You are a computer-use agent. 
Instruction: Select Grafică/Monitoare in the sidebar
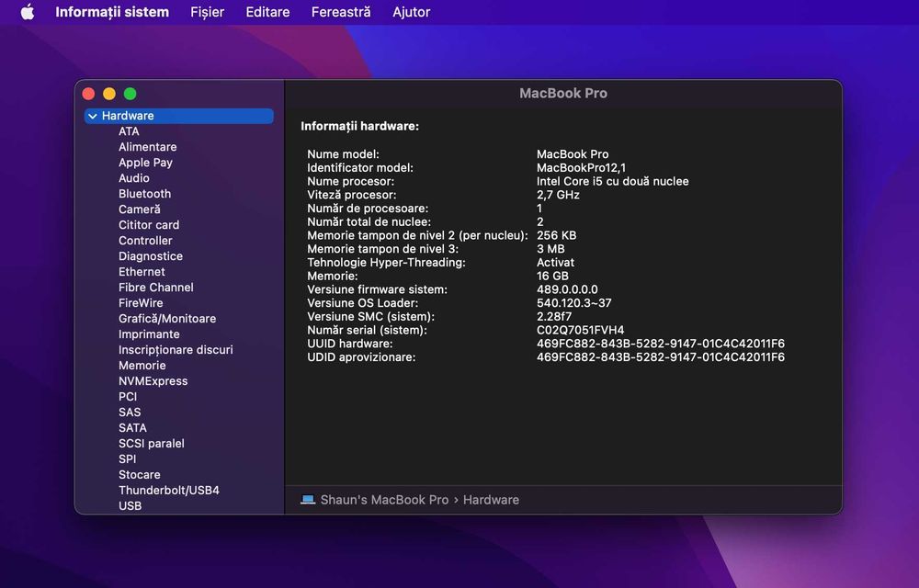point(167,319)
